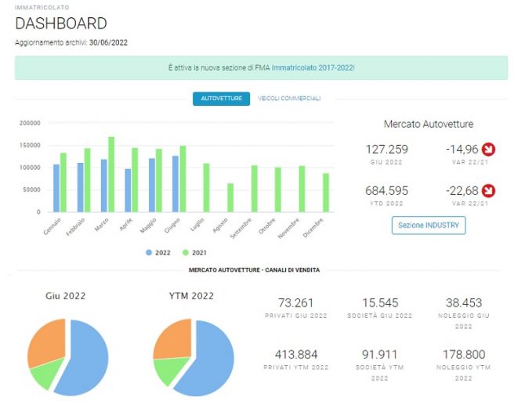Image resolution: width=532 pixels, height=401 pixels.
Task: Click the green Marzo 2021 bar
Action: point(111,175)
